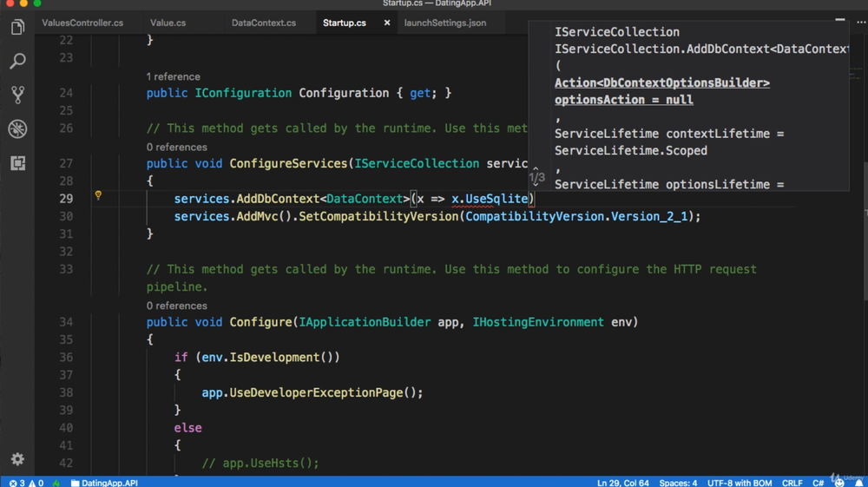Click the IServiceCollection parameter type in code
Viewport: 868px width, 487px height.
(417, 163)
